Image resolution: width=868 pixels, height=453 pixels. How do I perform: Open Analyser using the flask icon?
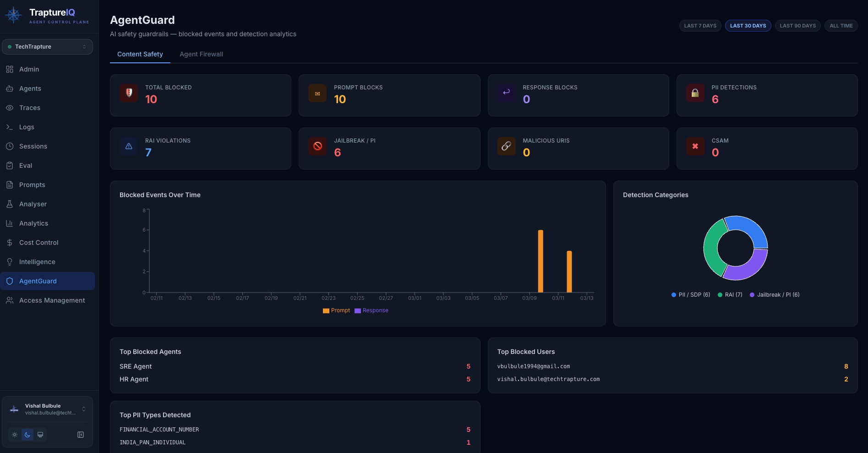pyautogui.click(x=10, y=204)
